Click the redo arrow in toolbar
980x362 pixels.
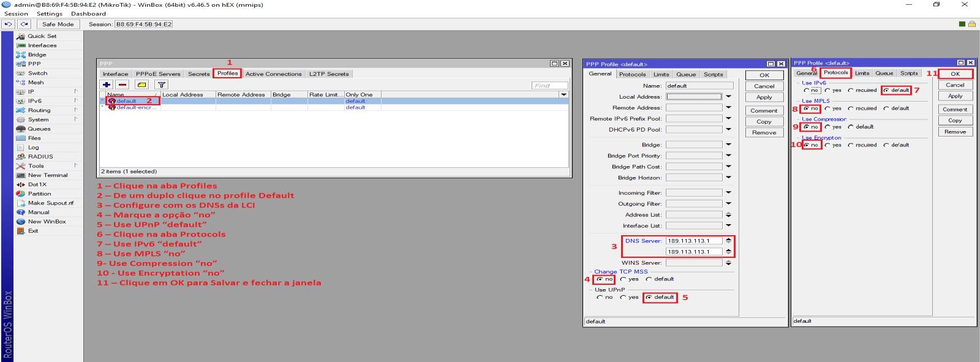click(24, 24)
